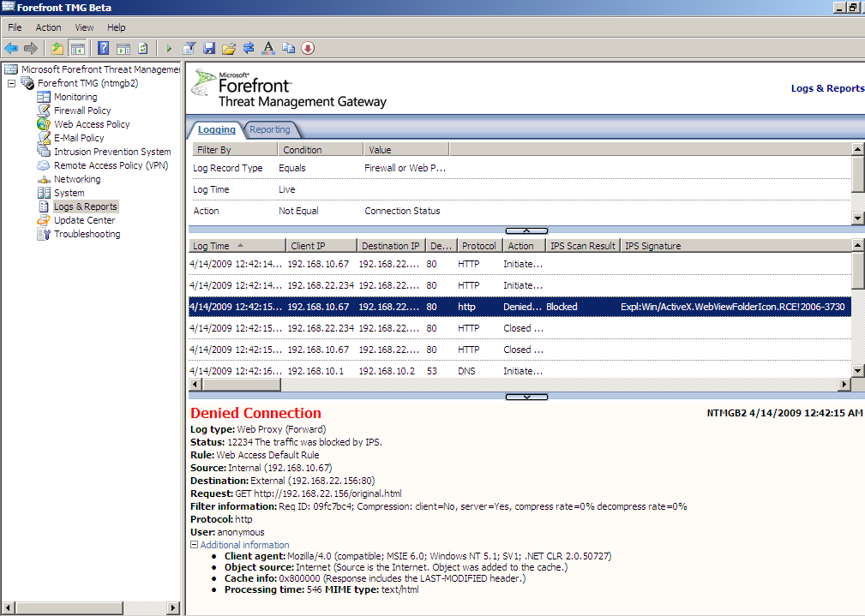
Task: Click the Refresh page icon in toolbar
Action: 143,49
